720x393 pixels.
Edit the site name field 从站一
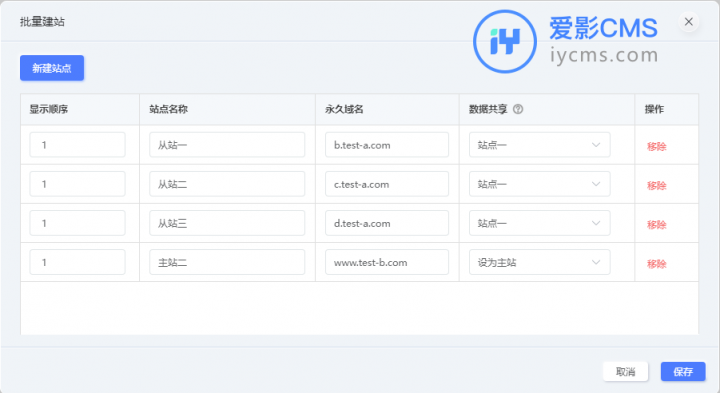click(227, 145)
